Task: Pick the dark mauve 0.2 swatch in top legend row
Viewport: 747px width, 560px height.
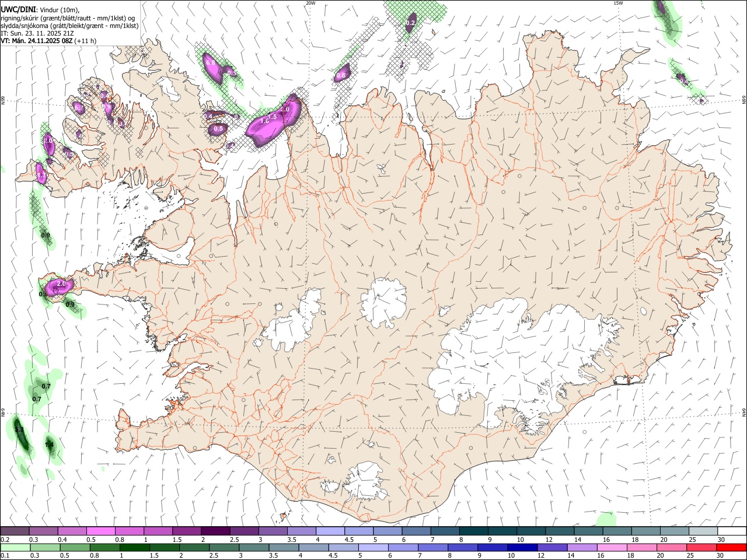Action: pos(15,531)
